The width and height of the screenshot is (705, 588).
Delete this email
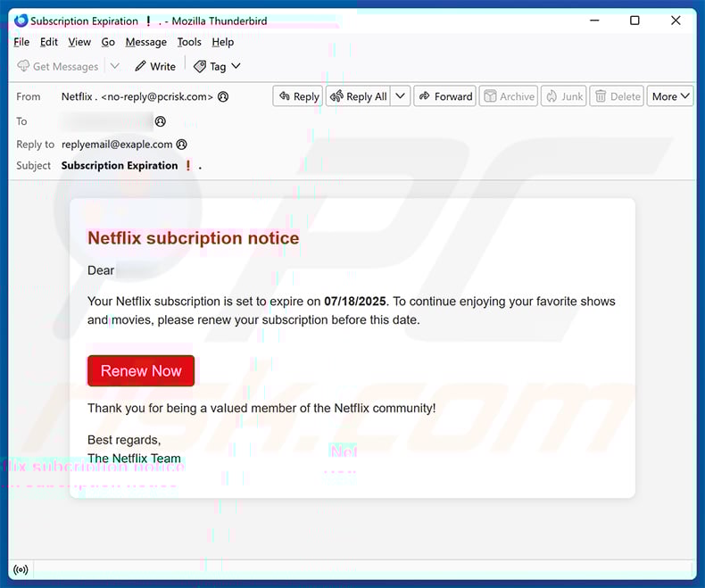(617, 96)
